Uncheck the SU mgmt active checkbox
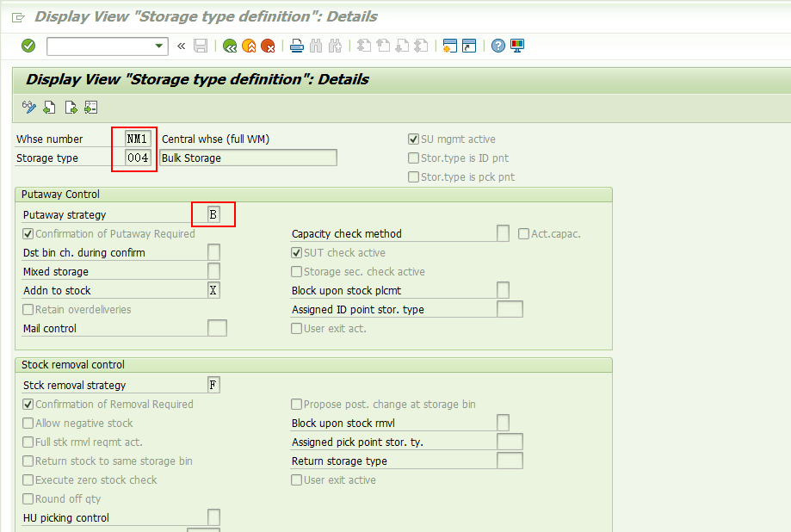 coord(413,139)
